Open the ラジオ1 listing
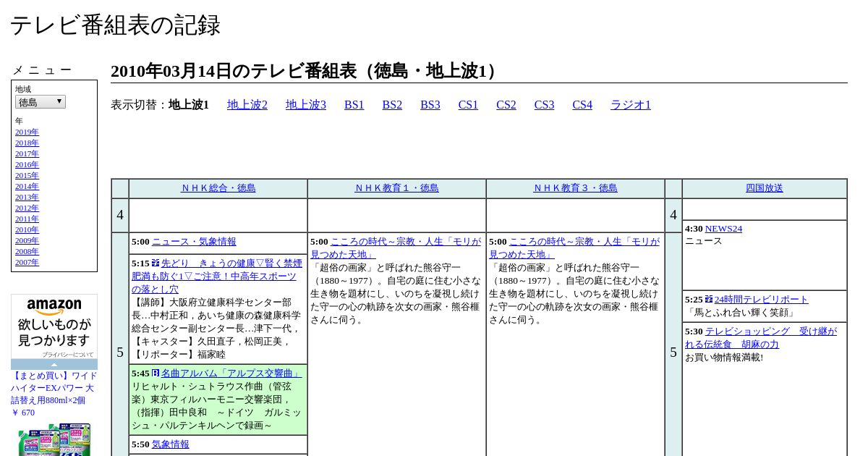 631,105
